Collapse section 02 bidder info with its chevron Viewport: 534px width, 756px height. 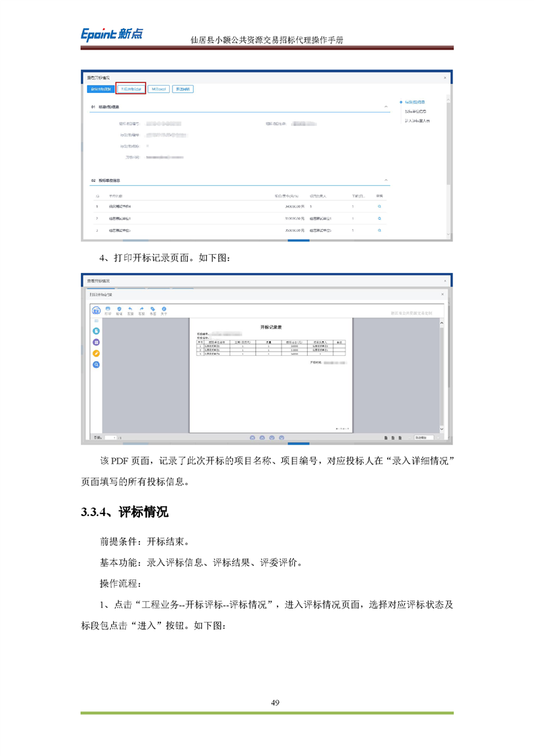(x=386, y=181)
